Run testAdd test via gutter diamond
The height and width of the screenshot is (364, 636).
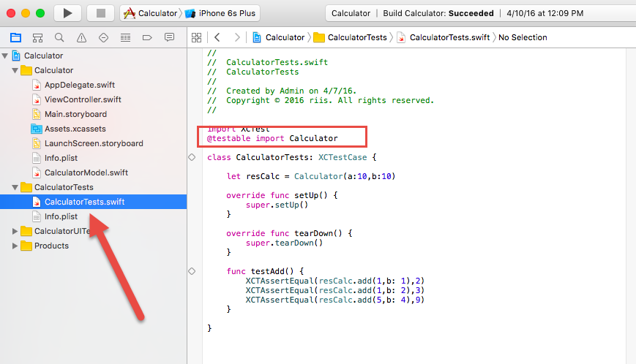192,271
